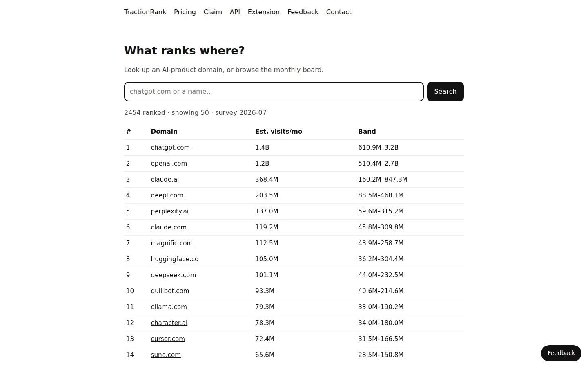Open the character.ai domain link
Viewport: 588px width, 368px height.
coord(169,323)
